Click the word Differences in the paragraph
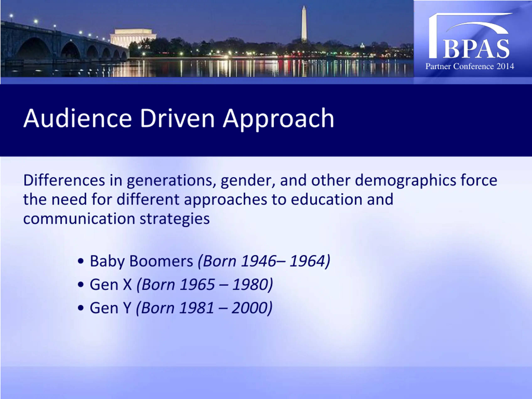This screenshot has width=532, height=399. (x=64, y=180)
